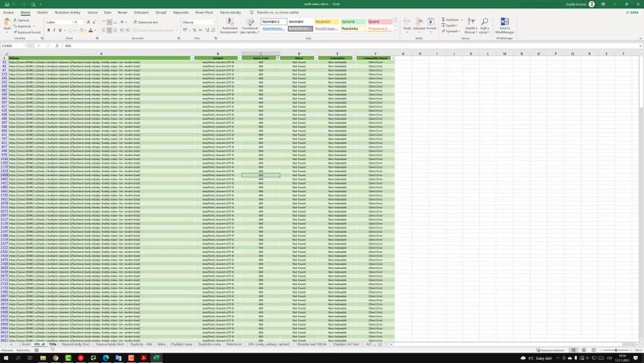The image size is (644, 363).
Task: Open the Status Code column filter dropdown
Action: 278,59
